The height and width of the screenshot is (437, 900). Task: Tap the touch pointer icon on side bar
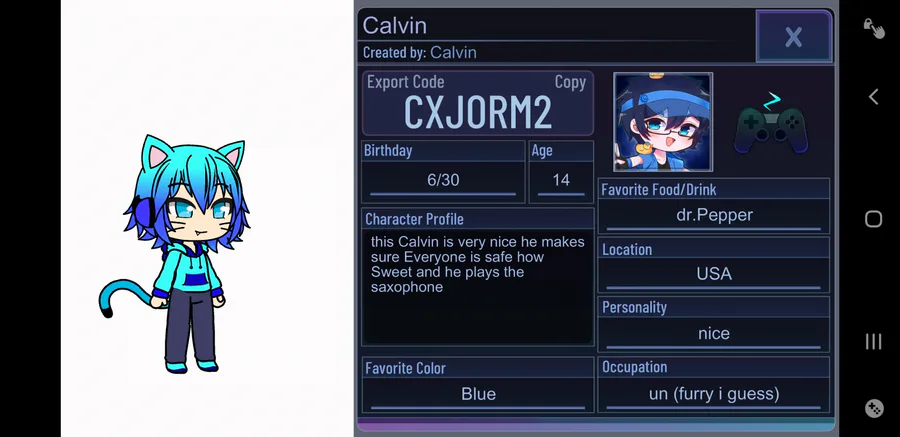[874, 28]
